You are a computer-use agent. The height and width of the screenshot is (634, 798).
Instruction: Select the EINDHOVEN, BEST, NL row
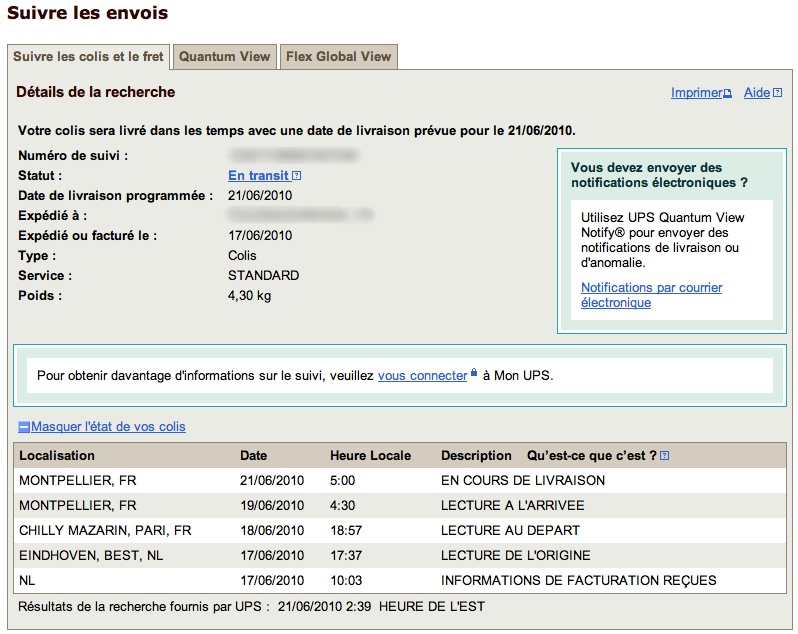click(x=400, y=556)
